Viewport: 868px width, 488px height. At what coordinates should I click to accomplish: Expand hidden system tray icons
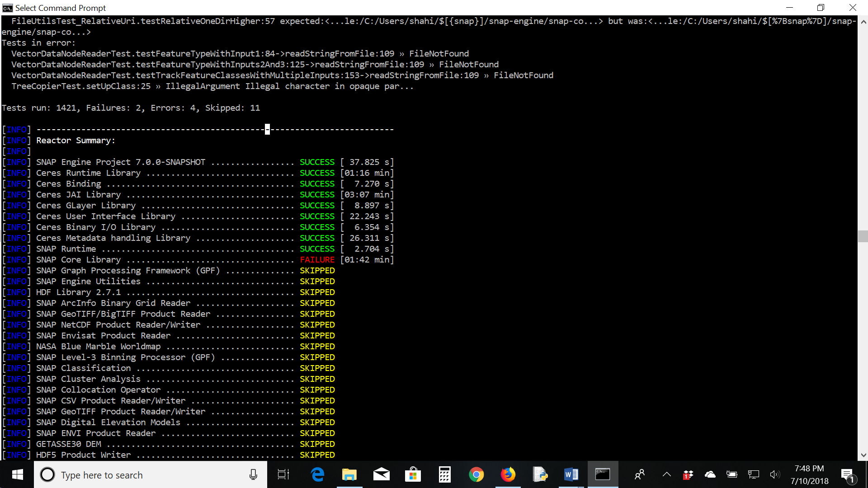click(x=666, y=474)
